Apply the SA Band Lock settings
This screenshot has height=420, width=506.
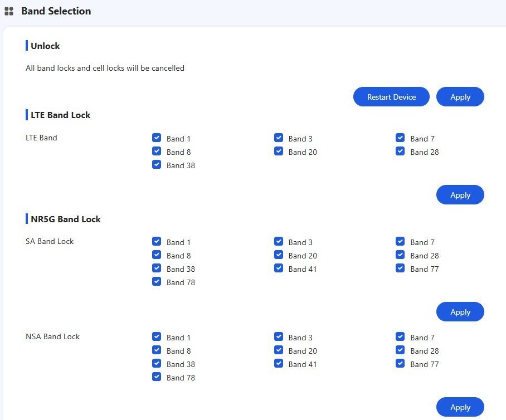tap(460, 312)
